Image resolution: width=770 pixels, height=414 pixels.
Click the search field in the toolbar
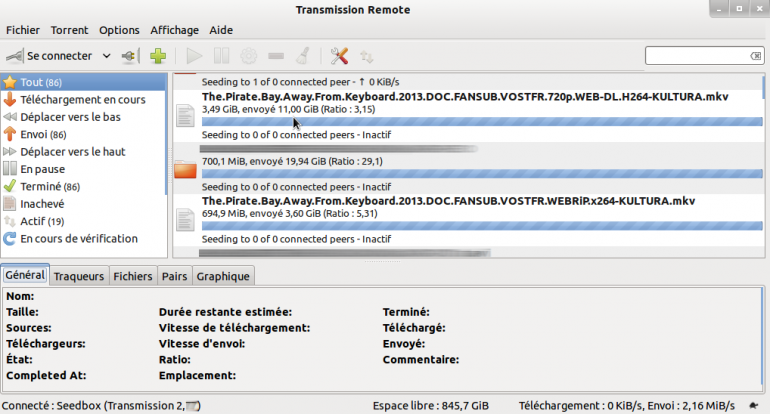click(x=704, y=55)
